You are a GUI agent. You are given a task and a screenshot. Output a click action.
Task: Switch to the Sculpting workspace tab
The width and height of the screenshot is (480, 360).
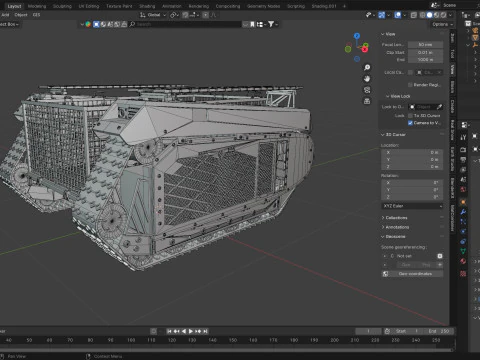(x=62, y=6)
